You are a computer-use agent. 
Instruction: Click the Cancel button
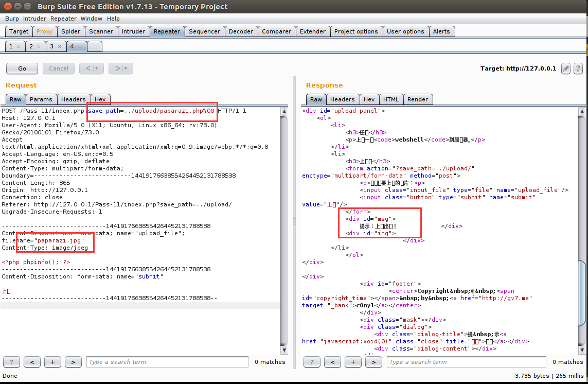(x=59, y=68)
